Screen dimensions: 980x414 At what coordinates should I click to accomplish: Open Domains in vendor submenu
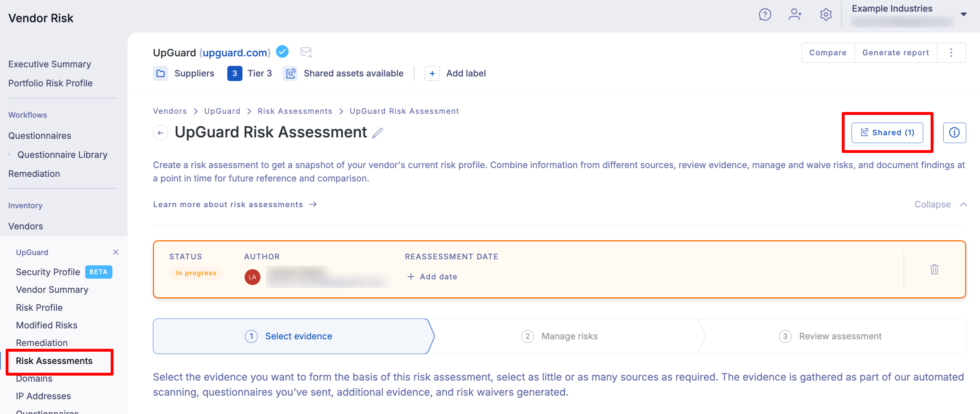tap(34, 378)
